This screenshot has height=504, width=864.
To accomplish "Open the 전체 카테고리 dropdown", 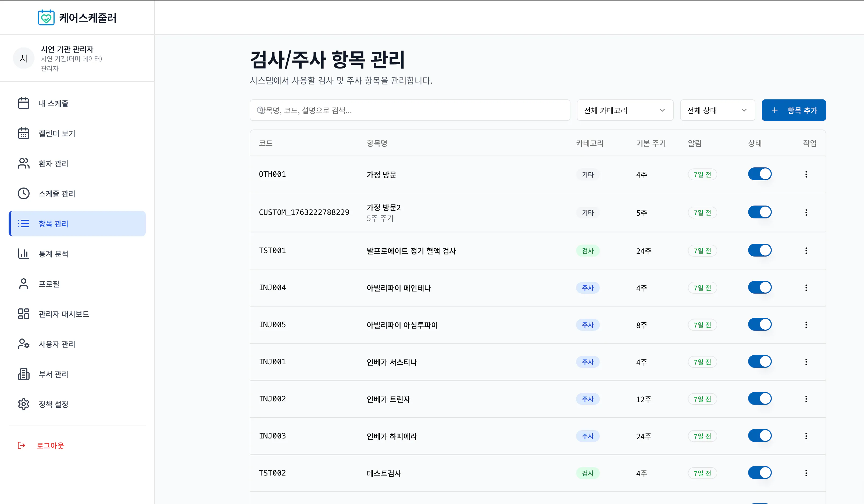I will coord(625,110).
